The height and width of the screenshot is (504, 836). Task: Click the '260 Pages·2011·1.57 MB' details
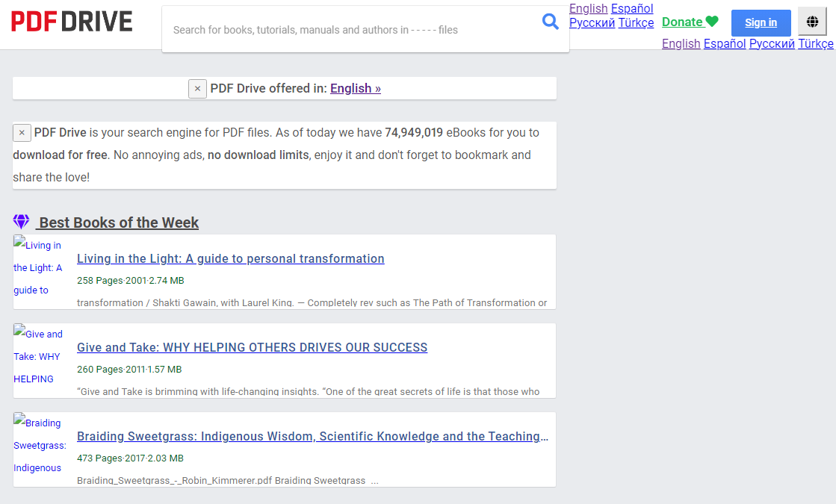click(x=129, y=370)
